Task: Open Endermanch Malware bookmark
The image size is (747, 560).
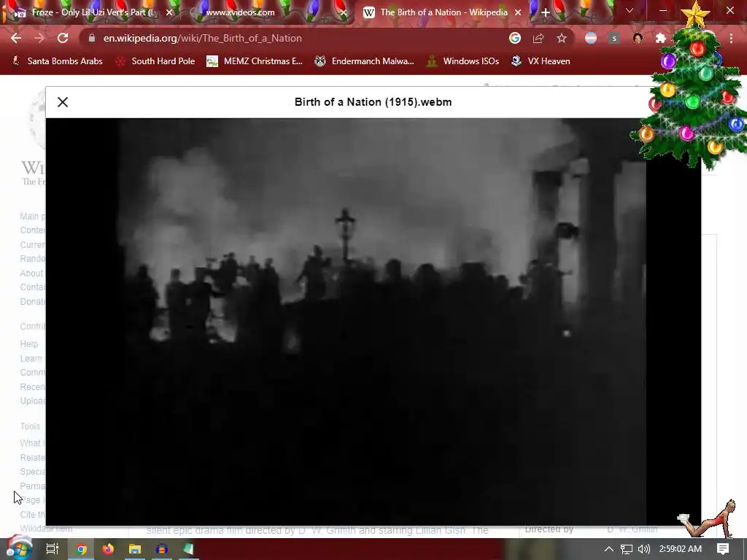Action: 365,61
